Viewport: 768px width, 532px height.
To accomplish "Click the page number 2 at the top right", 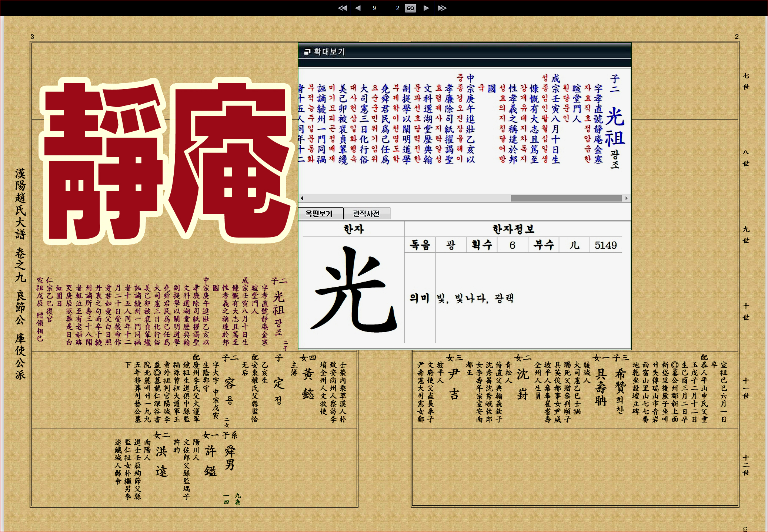I will pos(737,37).
